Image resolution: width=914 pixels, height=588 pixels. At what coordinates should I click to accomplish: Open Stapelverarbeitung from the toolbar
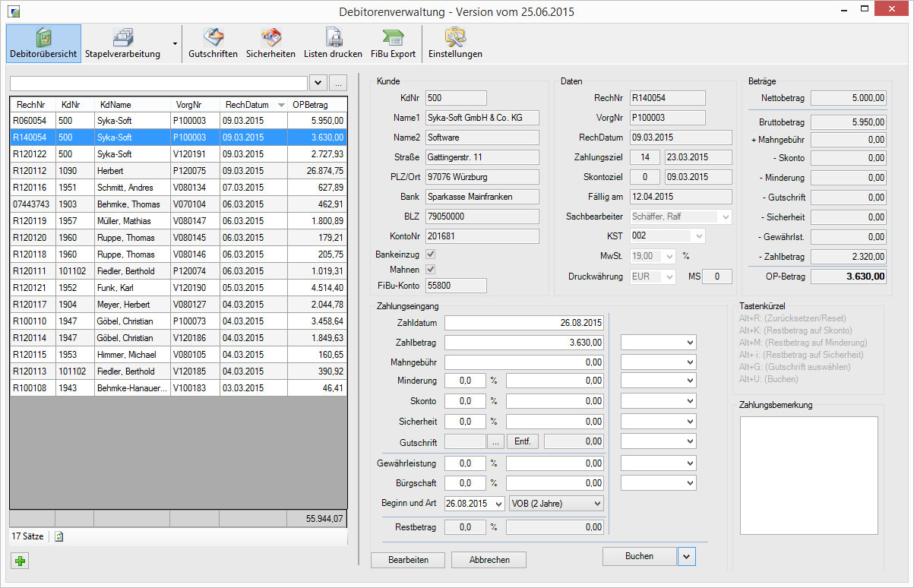pos(122,43)
